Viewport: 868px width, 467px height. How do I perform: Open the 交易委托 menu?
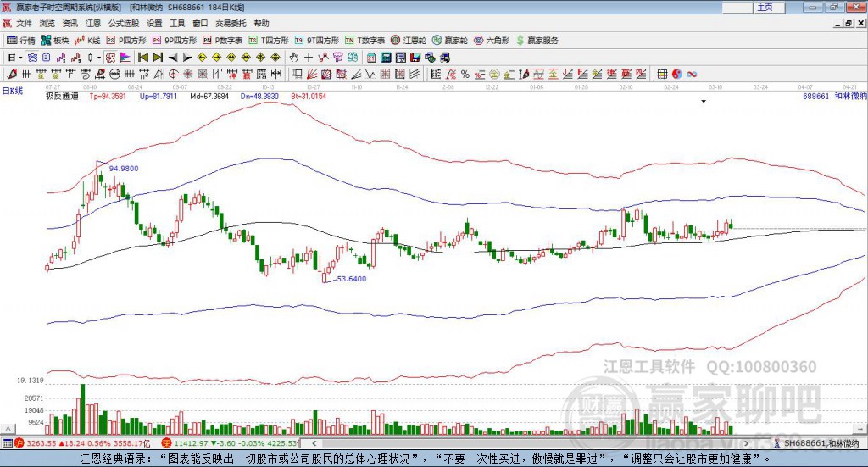pyautogui.click(x=231, y=23)
